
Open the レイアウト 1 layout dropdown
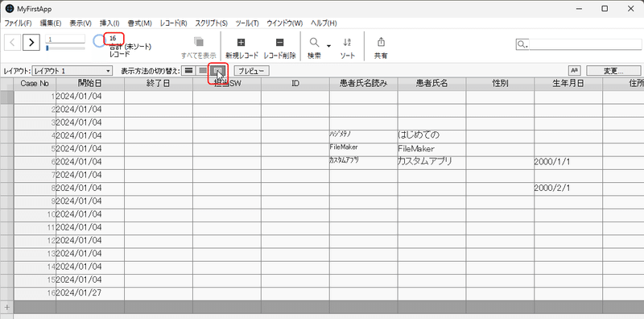click(x=72, y=71)
